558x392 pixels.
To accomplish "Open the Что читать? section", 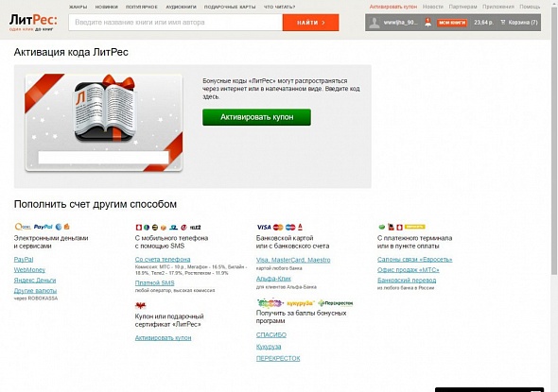I will click(279, 7).
